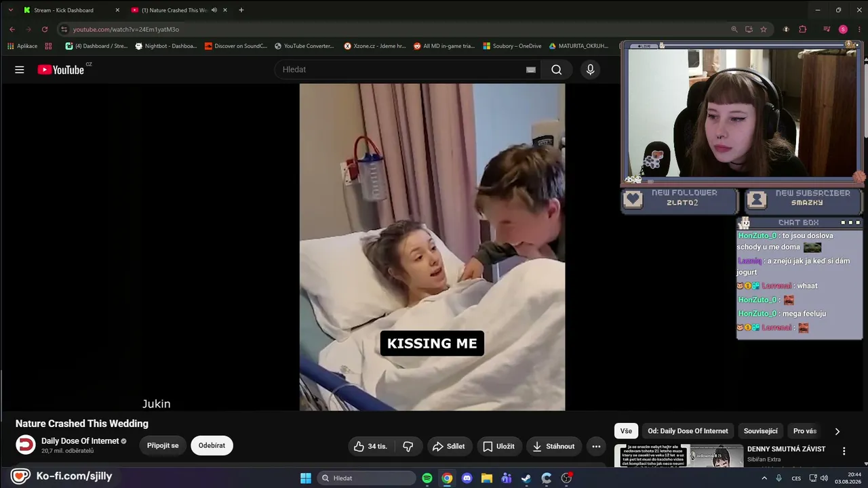Open Spotify from the taskbar

pos(427,478)
